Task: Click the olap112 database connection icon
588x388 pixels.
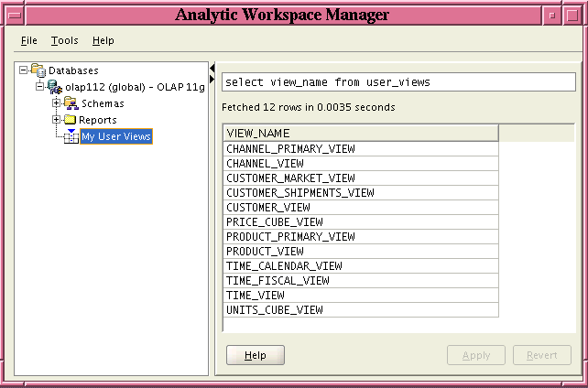Action: [x=55, y=87]
